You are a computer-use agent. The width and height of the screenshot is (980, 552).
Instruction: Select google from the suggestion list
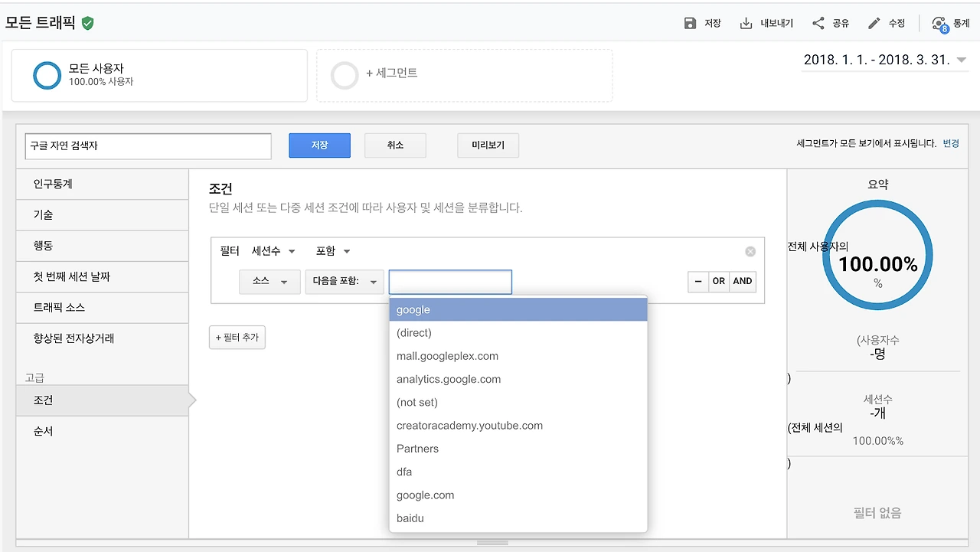pos(518,309)
